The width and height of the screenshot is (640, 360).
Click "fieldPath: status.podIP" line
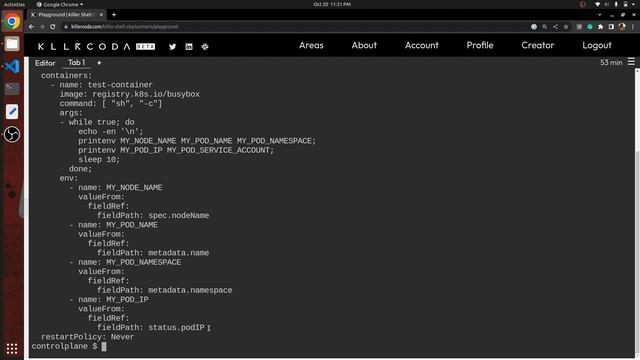point(151,328)
